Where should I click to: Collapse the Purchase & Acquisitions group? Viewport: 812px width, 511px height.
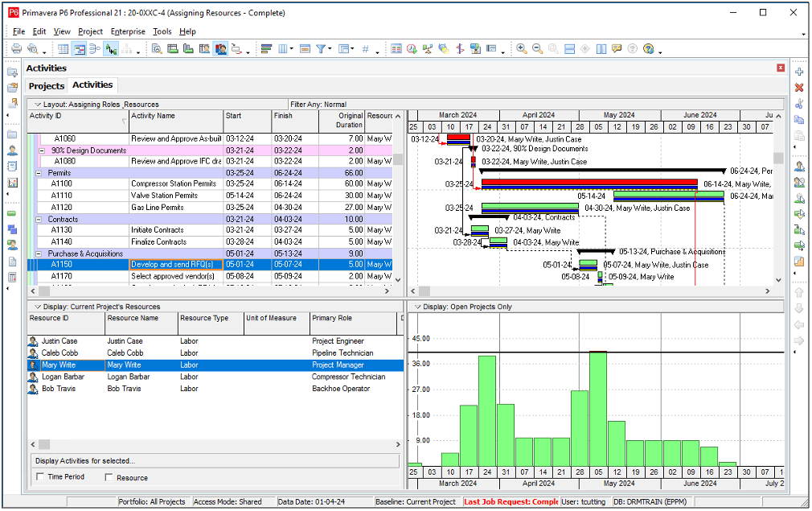coord(39,254)
